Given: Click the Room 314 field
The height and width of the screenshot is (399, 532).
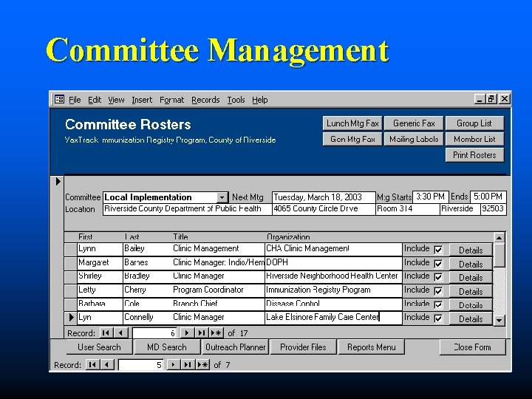Looking at the screenshot, I should (408, 209).
